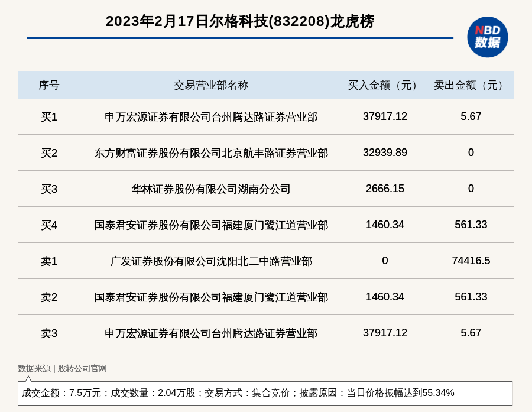Select the 卖出金额（元） column header
The image size is (532, 412).
point(471,85)
